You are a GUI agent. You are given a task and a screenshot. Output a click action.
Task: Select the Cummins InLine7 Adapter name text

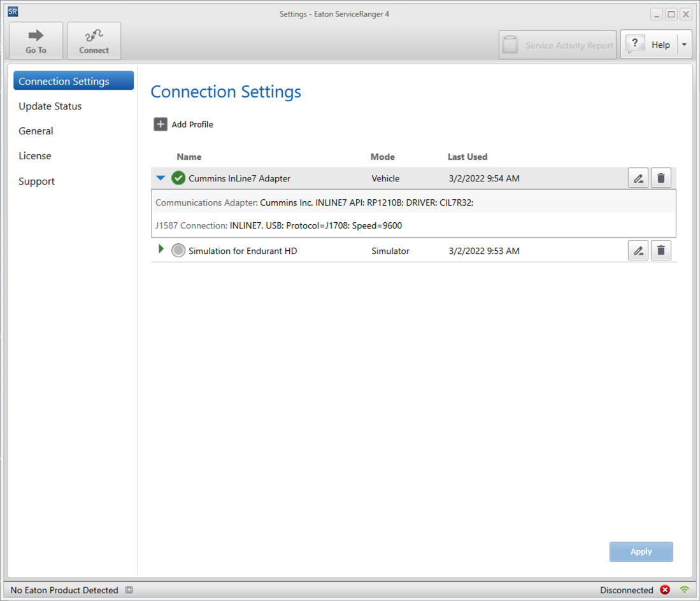coord(239,178)
